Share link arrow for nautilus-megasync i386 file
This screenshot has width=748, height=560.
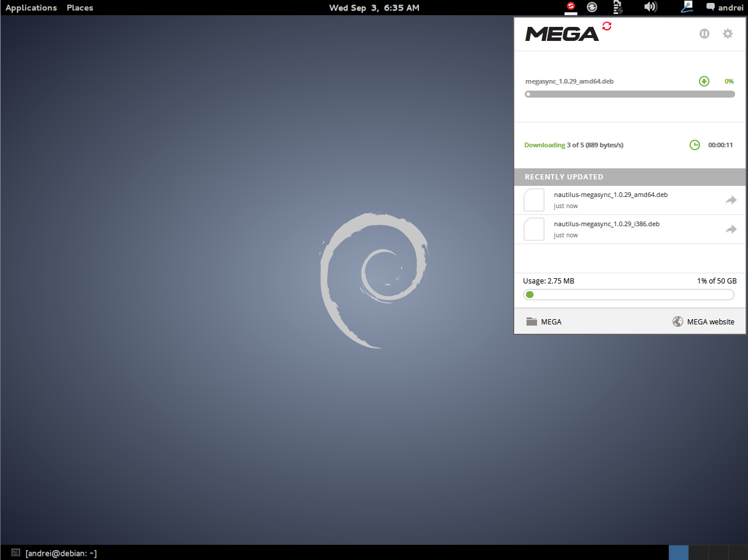tap(731, 229)
